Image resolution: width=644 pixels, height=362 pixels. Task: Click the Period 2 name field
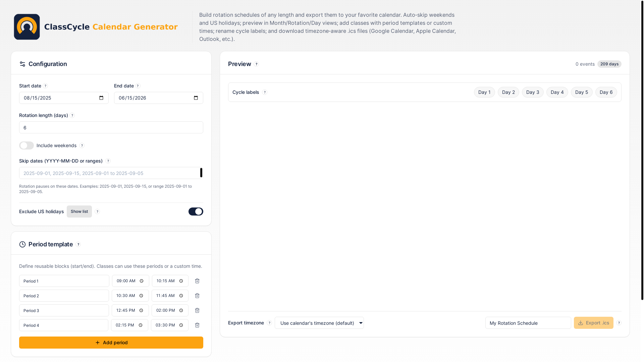(64, 296)
